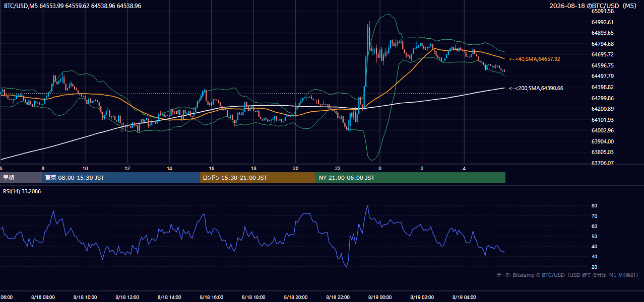Screen dimensions: 644x302
Task: Click hour tick 10 under the price chart
Action: [x=85, y=169]
